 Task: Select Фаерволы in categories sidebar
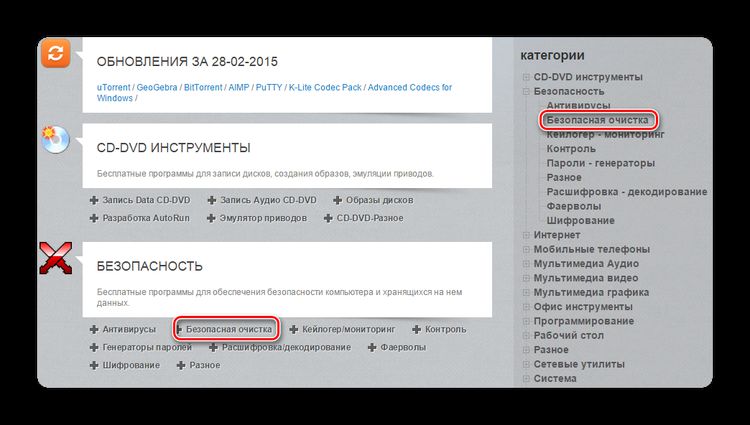click(x=574, y=206)
